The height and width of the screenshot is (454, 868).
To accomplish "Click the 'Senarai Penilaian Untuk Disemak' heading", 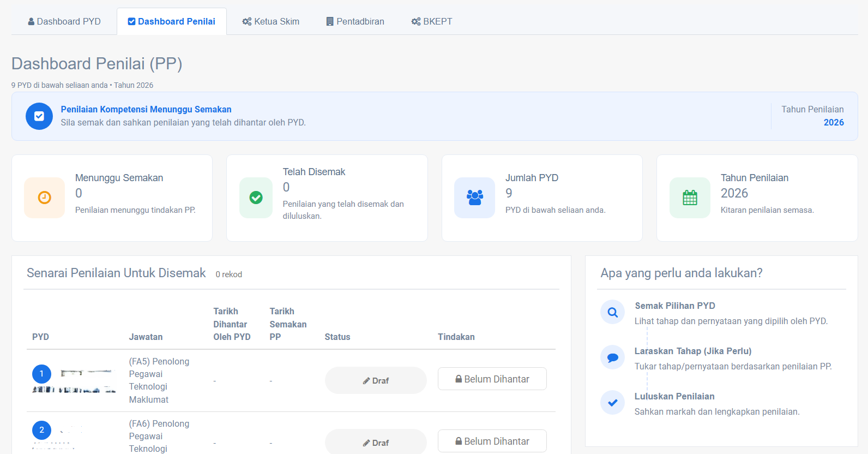I will coord(116,273).
